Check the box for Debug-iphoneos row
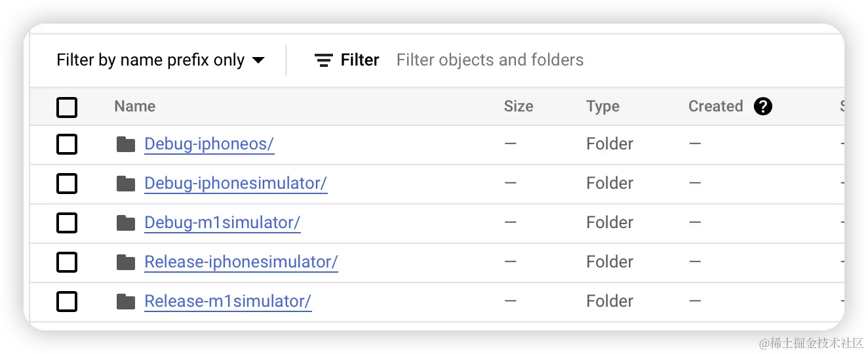Image resolution: width=868 pixels, height=354 pixels. click(x=67, y=144)
